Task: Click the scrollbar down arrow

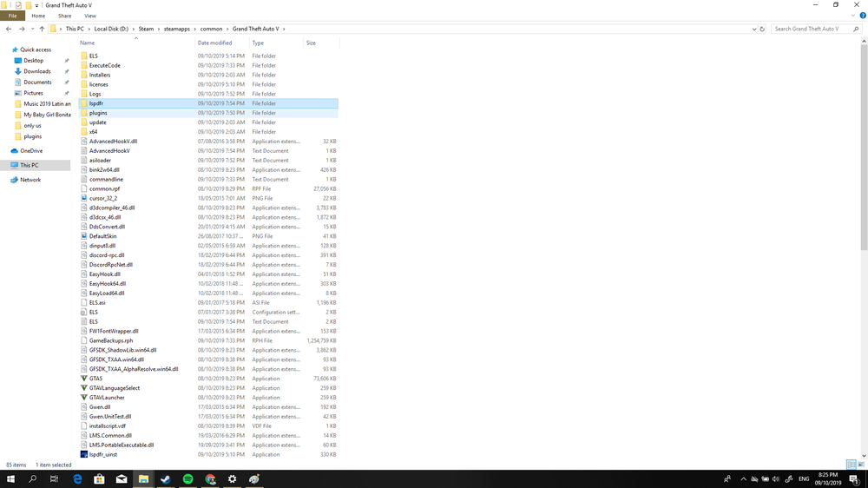Action: tap(864, 455)
